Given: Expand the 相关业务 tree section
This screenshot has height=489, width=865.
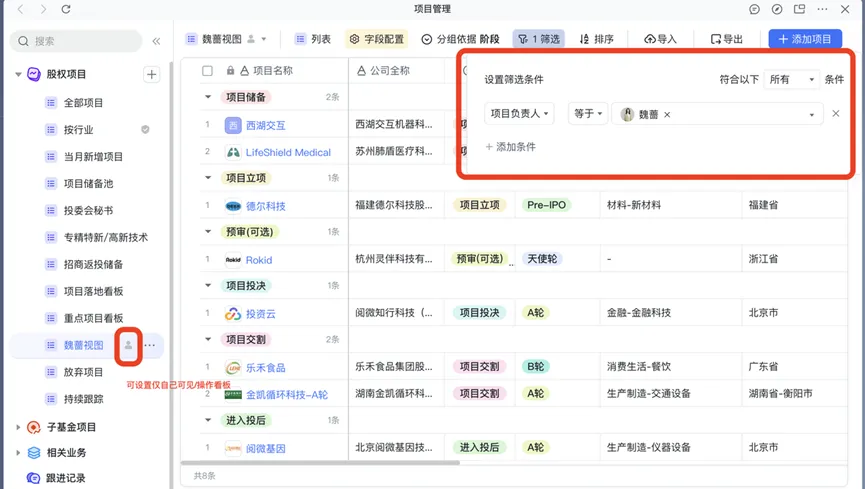Looking at the screenshot, I should pos(18,453).
